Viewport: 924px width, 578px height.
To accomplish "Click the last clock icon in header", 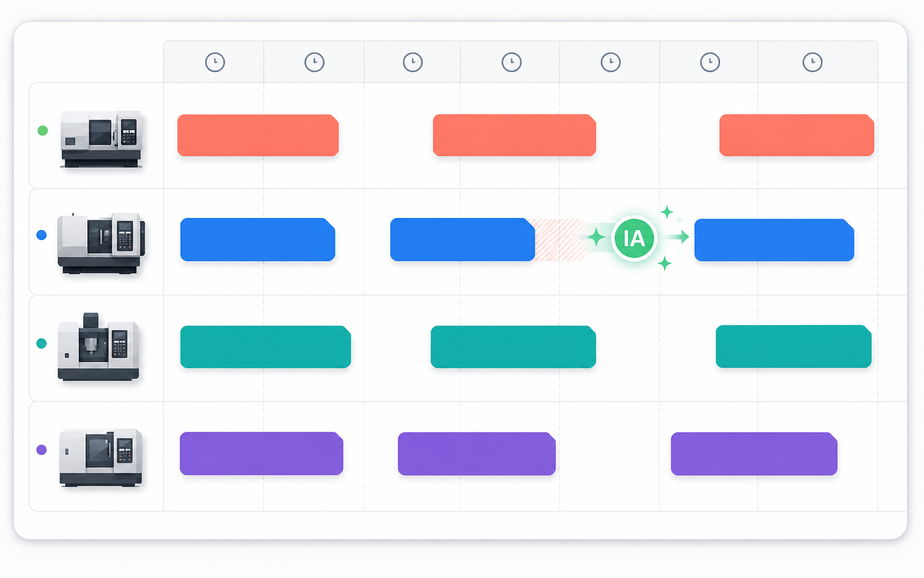I will coord(812,62).
